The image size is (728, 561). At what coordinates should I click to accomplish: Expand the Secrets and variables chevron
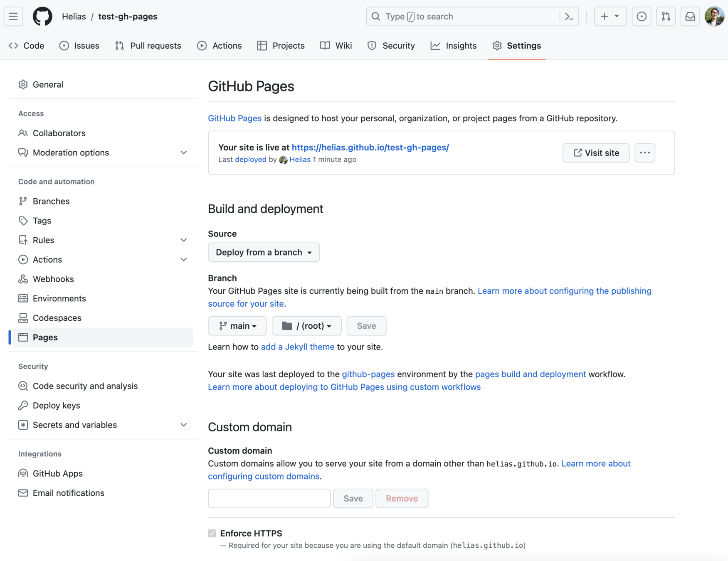pyautogui.click(x=184, y=425)
